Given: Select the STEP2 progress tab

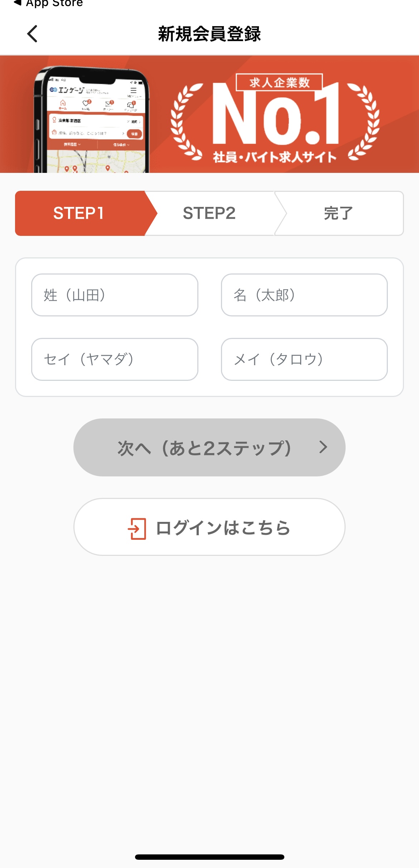Looking at the screenshot, I should 209,213.
